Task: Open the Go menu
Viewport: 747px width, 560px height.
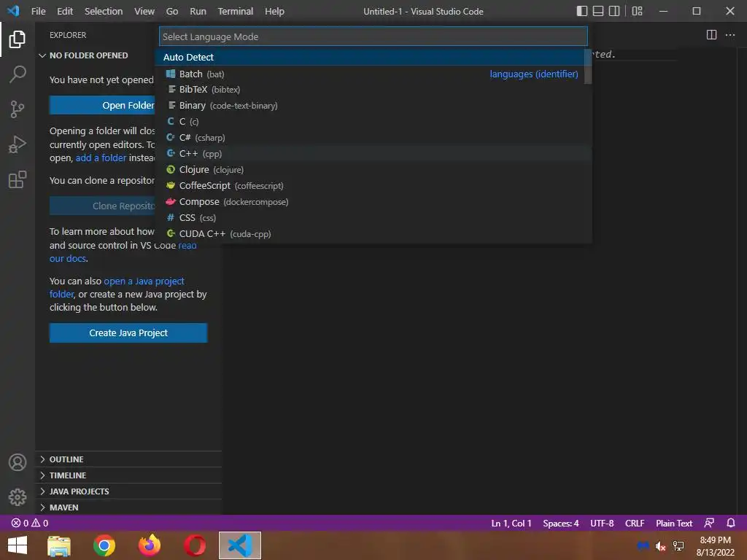Action: [172, 11]
